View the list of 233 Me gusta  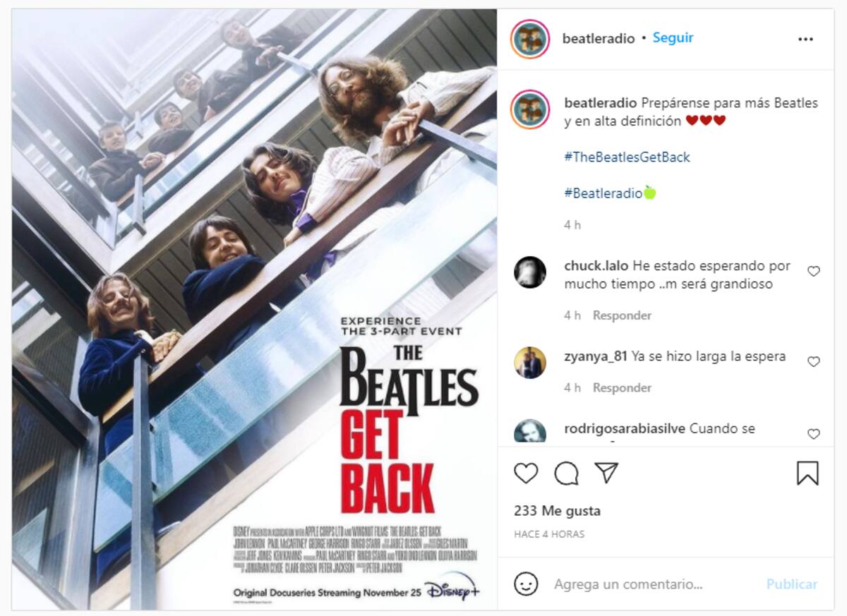pyautogui.click(x=558, y=510)
